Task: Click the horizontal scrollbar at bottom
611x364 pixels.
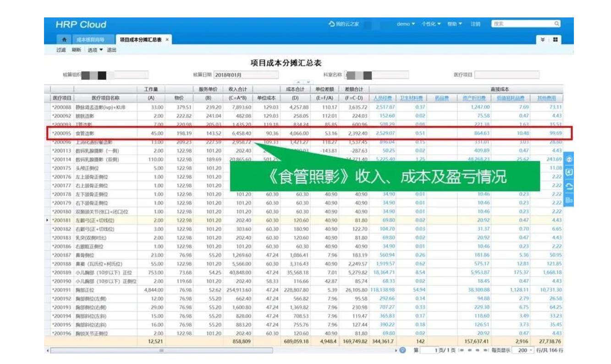Action: (161, 350)
